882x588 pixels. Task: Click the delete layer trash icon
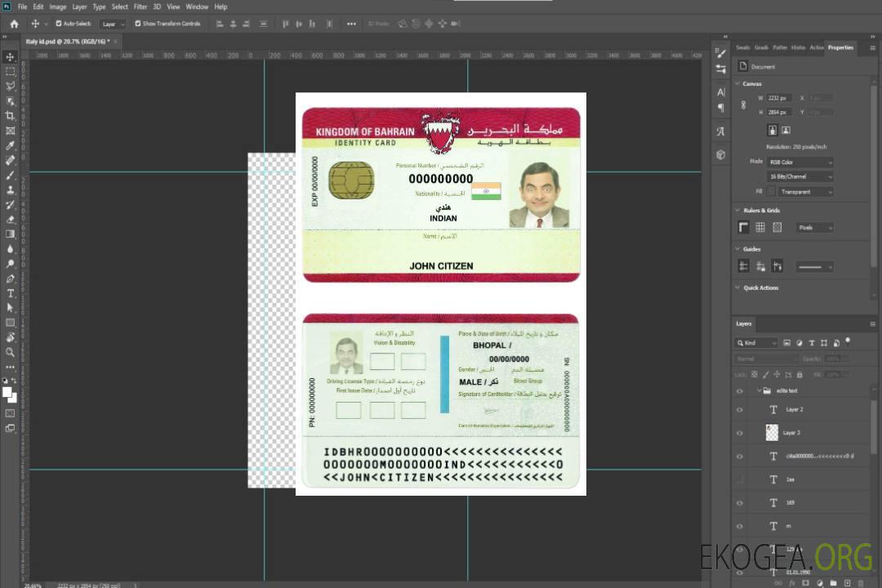(861, 583)
